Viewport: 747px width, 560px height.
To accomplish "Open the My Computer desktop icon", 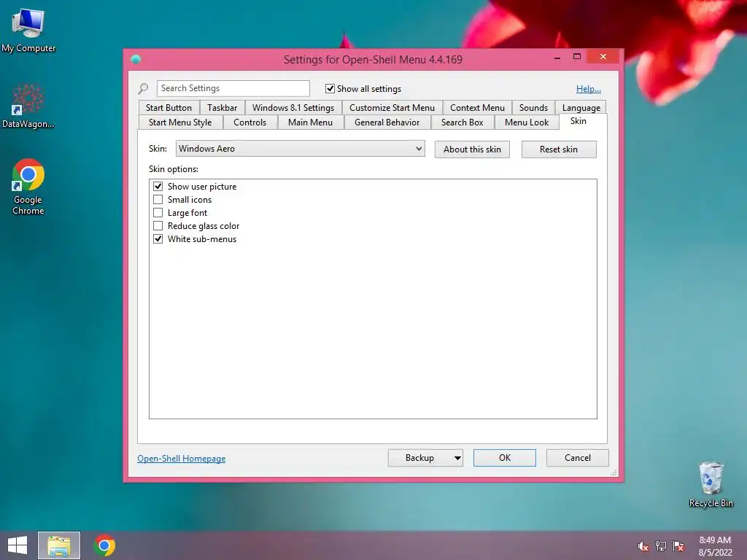I will 28,29.
